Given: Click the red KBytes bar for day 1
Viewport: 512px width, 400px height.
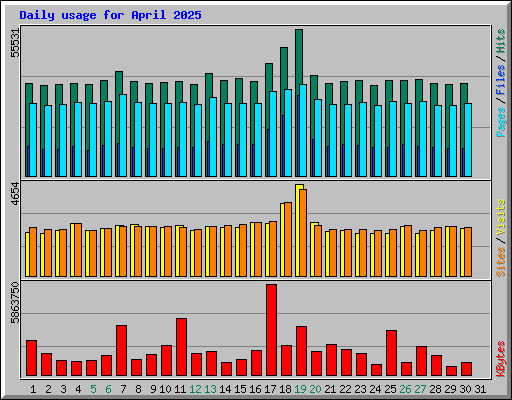Looking at the screenshot, I should (x=31, y=358).
